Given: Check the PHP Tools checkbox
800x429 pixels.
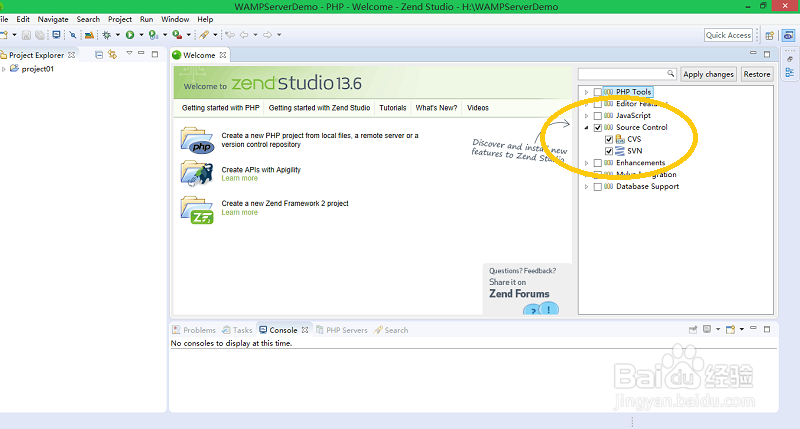Looking at the screenshot, I should coord(597,92).
